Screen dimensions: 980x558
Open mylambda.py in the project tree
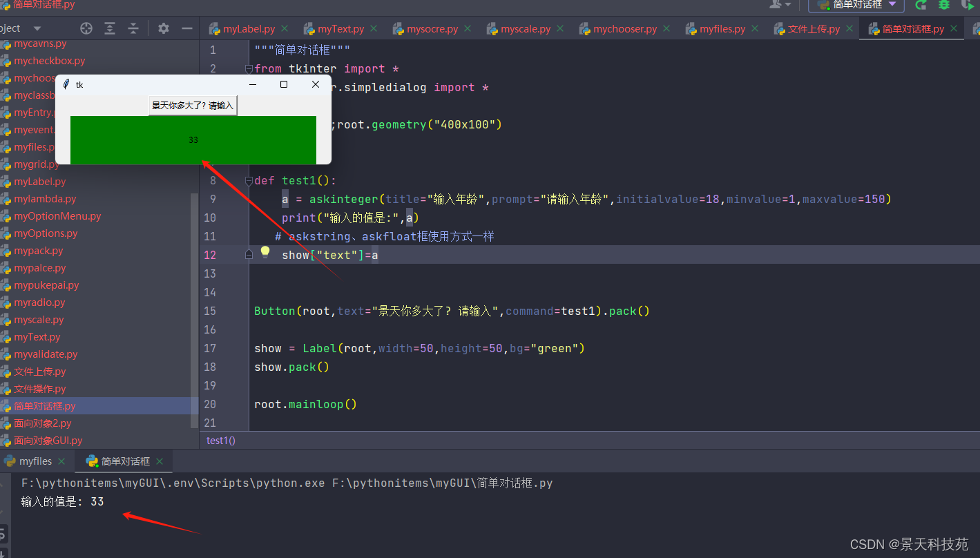coord(45,199)
